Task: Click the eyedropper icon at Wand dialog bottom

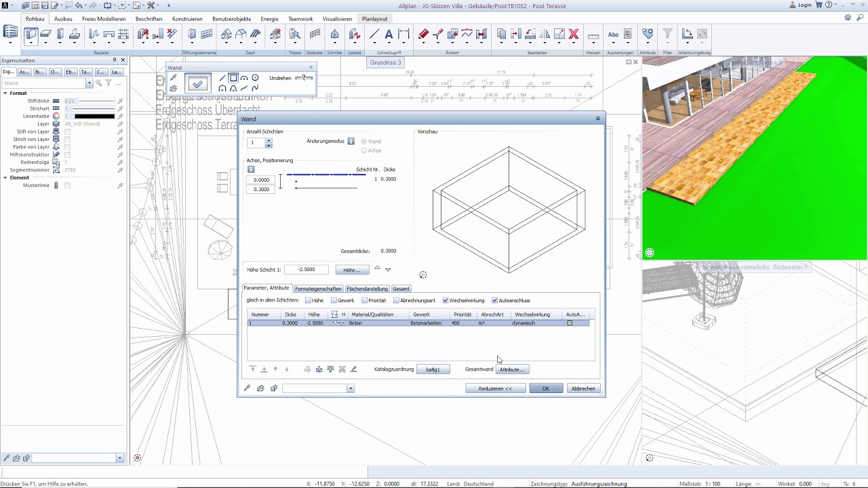Action: [248, 388]
